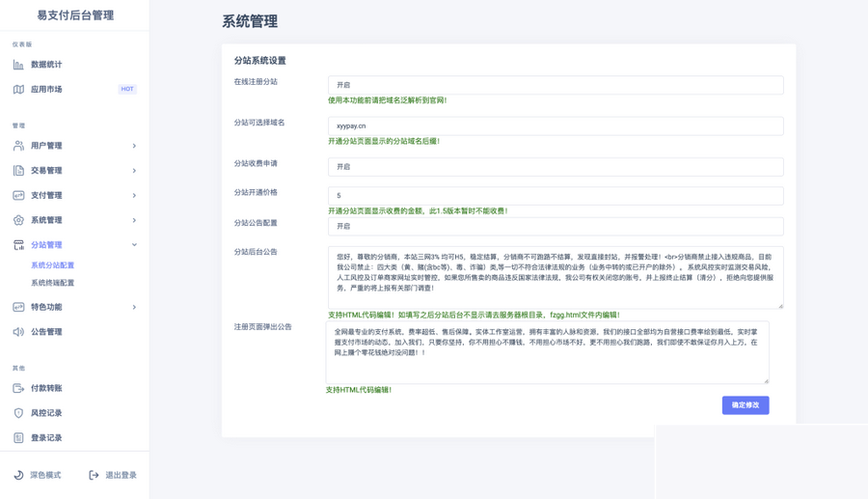Screen dimensions: 868x499
Task: Click the 分站可选择域名 input field
Action: (555, 126)
